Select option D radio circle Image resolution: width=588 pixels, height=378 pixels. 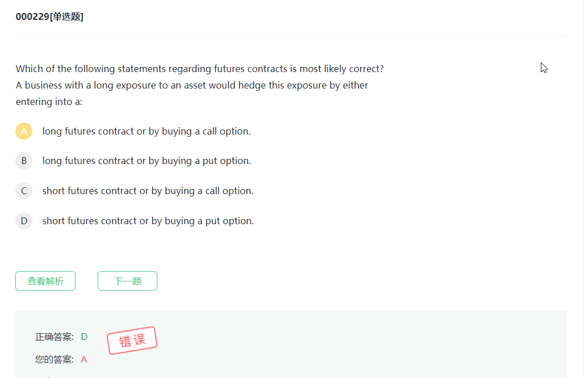click(x=24, y=221)
